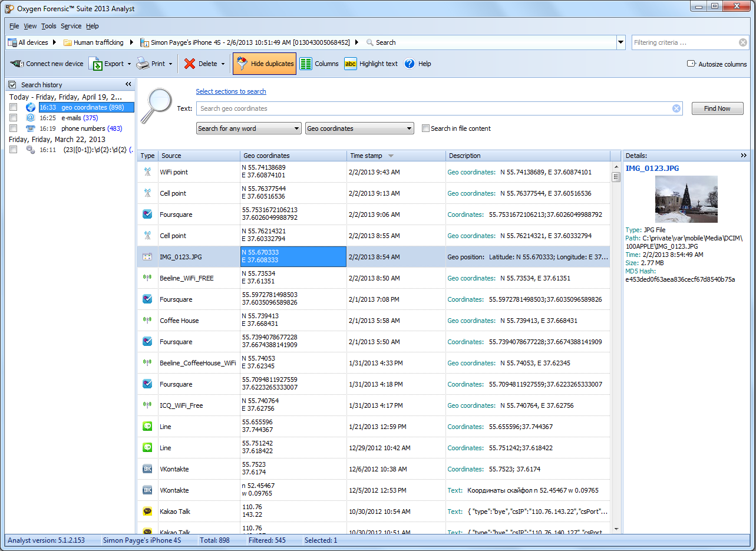The width and height of the screenshot is (756, 551).
Task: Click the VKontakte icon for 12/6/2012 row
Action: (147, 469)
